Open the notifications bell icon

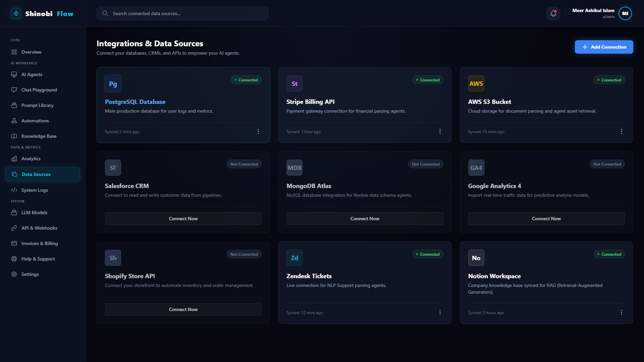553,13
